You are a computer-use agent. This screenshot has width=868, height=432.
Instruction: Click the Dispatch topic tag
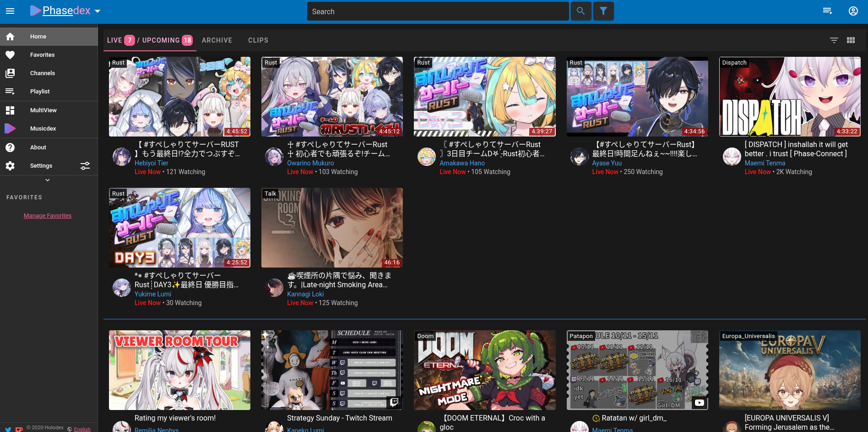pyautogui.click(x=734, y=63)
